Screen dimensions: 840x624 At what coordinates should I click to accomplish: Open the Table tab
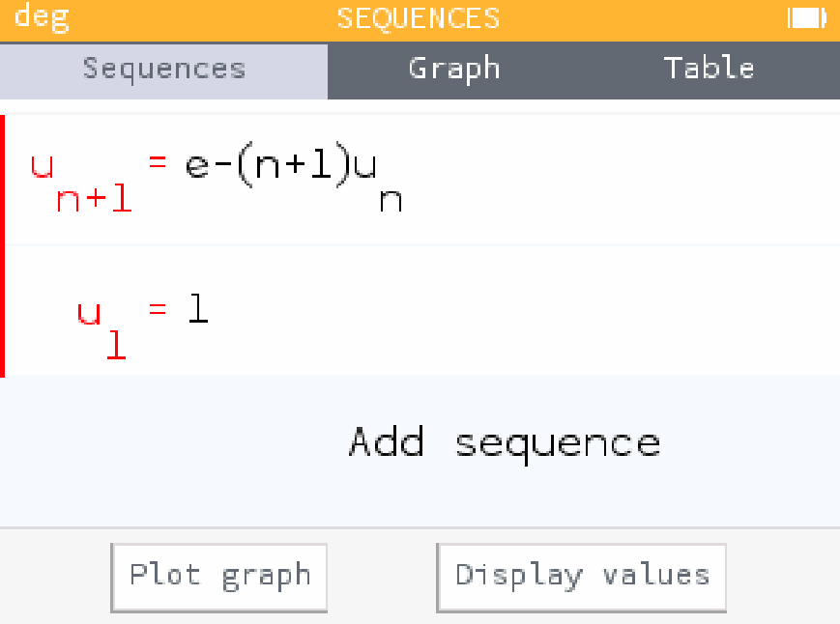click(x=709, y=68)
